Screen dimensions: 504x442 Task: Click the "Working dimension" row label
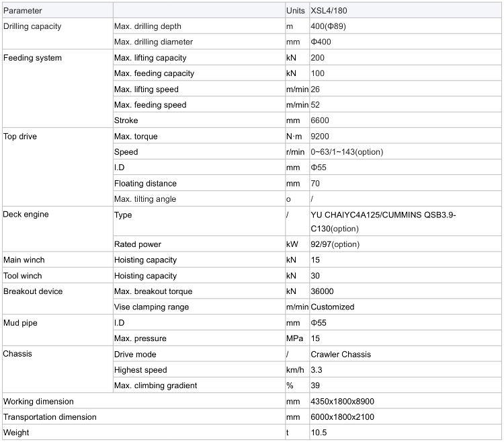pos(38,402)
